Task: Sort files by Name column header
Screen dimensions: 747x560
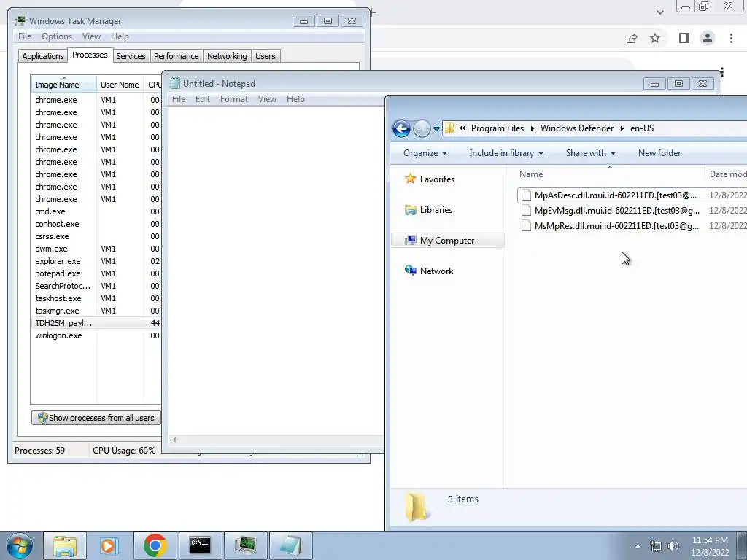Action: click(x=609, y=174)
